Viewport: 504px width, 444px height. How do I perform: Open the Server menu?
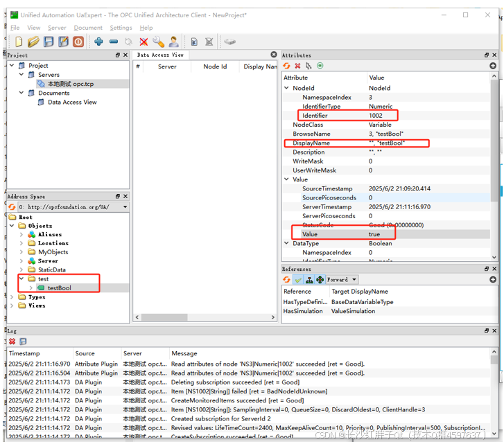tap(57, 28)
